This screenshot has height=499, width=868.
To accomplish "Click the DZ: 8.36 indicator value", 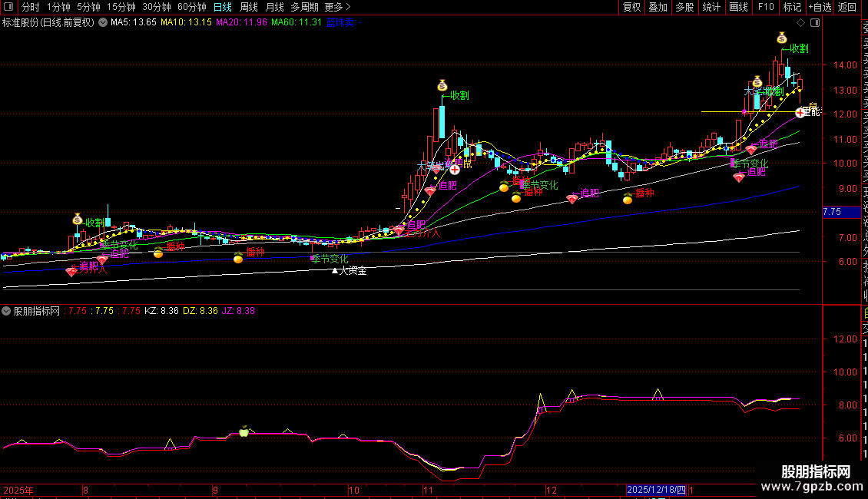I will (x=200, y=311).
